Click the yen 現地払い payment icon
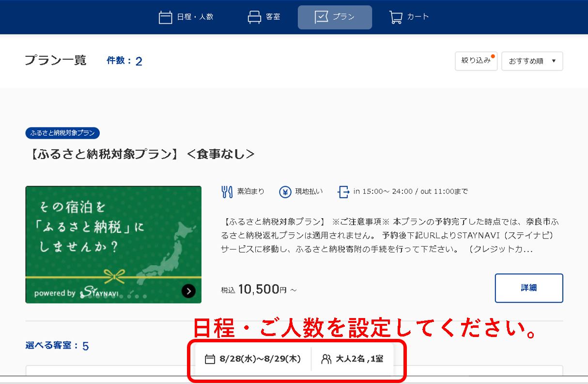The height and width of the screenshot is (384, 588). click(x=285, y=192)
